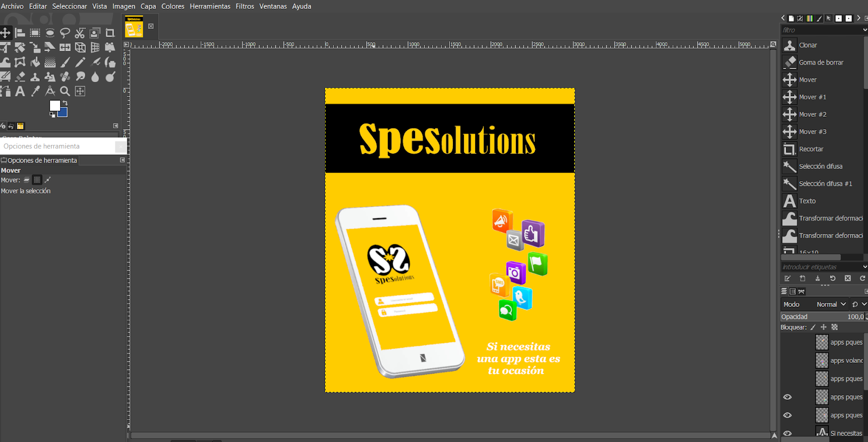Open the Archivo menu
Image resolution: width=868 pixels, height=442 pixels.
click(x=12, y=6)
